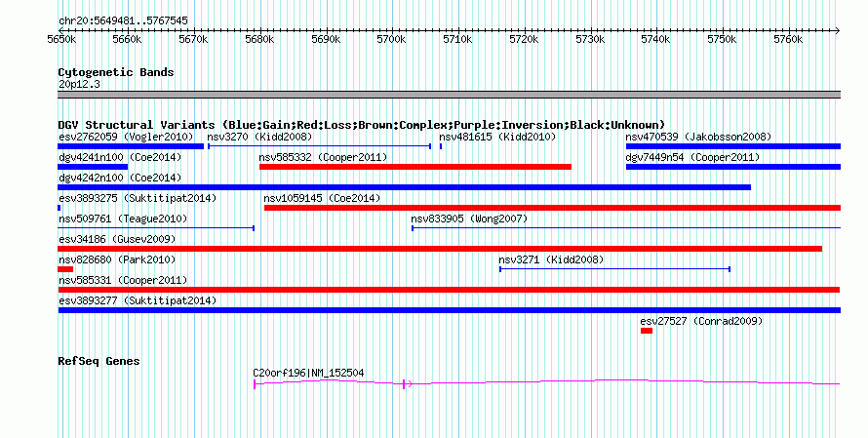This screenshot has width=868, height=438.
Task: Open the nsv585331 (Cooper2011) label
Action: click(x=123, y=280)
